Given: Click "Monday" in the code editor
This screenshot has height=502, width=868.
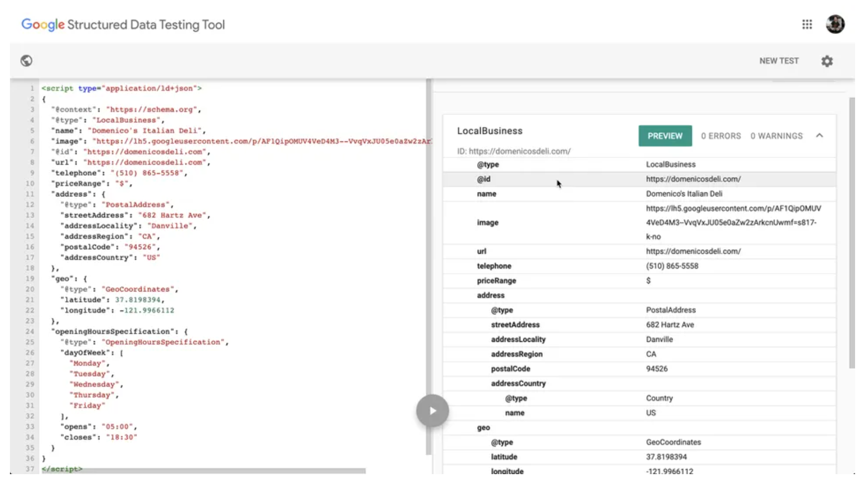Looking at the screenshot, I should point(87,363).
